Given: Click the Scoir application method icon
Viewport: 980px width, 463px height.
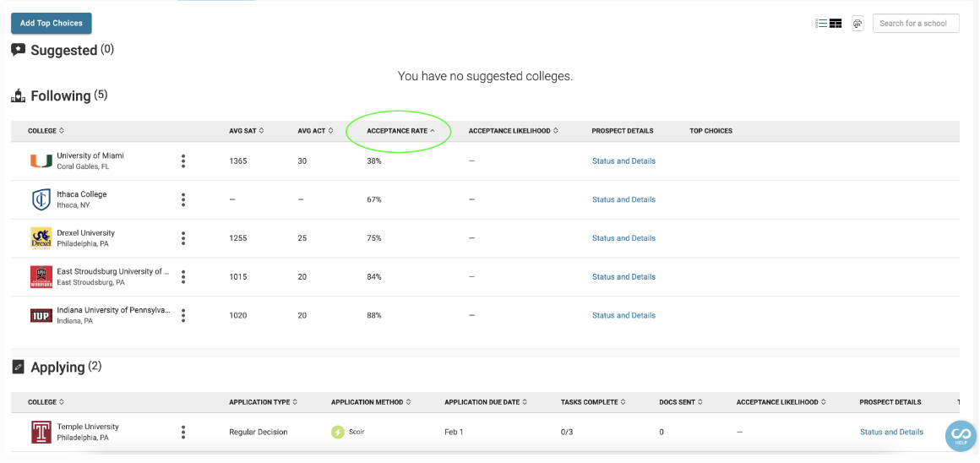Looking at the screenshot, I should pyautogui.click(x=338, y=432).
